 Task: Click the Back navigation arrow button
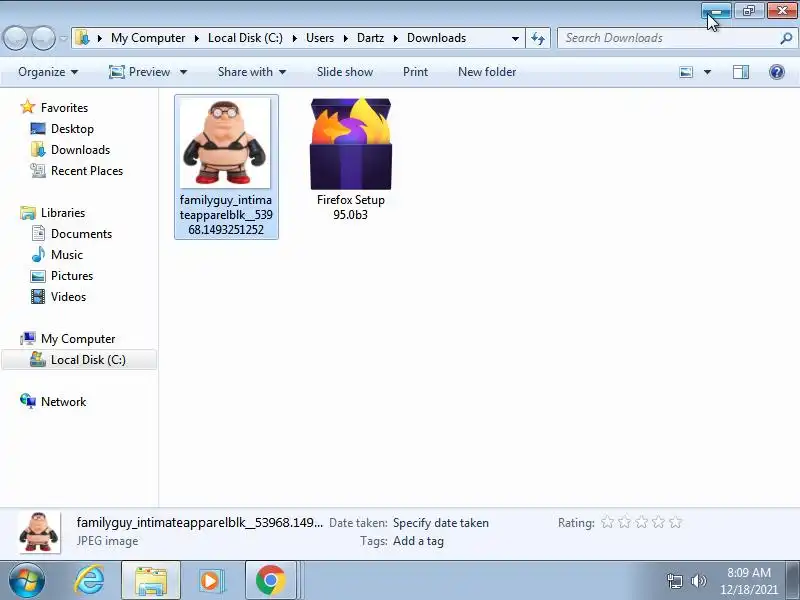pyautogui.click(x=15, y=38)
